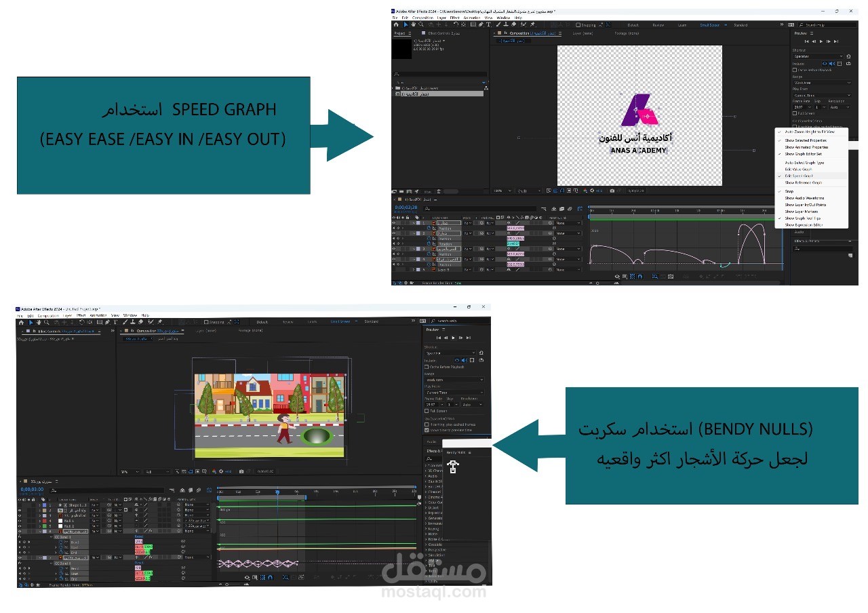Viewport: 868px width, 613px height.
Task: Choose Edit Speed Graph from the context menu
Action: point(799,176)
